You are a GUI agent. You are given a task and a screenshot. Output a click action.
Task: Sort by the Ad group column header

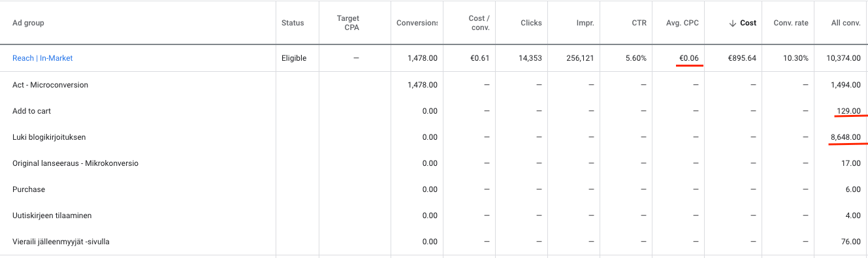(x=28, y=23)
